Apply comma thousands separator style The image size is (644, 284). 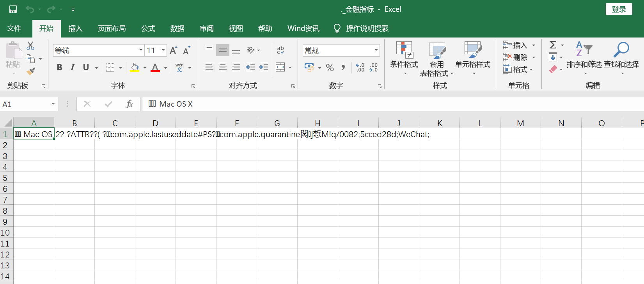(x=343, y=68)
